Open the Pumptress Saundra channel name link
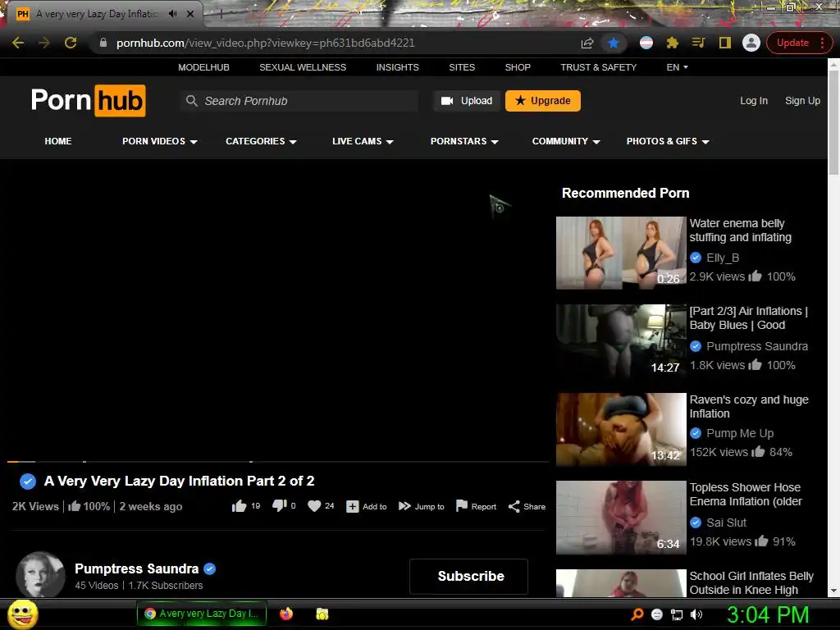The image size is (840, 630). click(x=137, y=569)
